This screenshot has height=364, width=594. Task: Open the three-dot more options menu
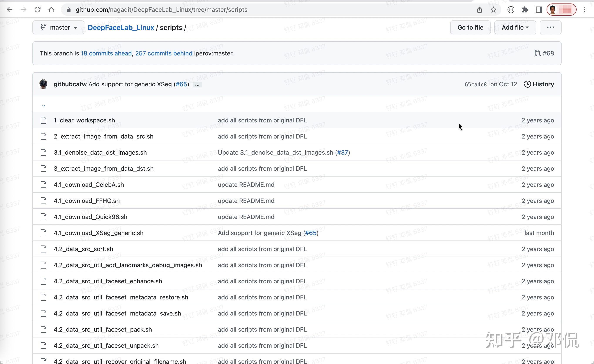coord(550,27)
